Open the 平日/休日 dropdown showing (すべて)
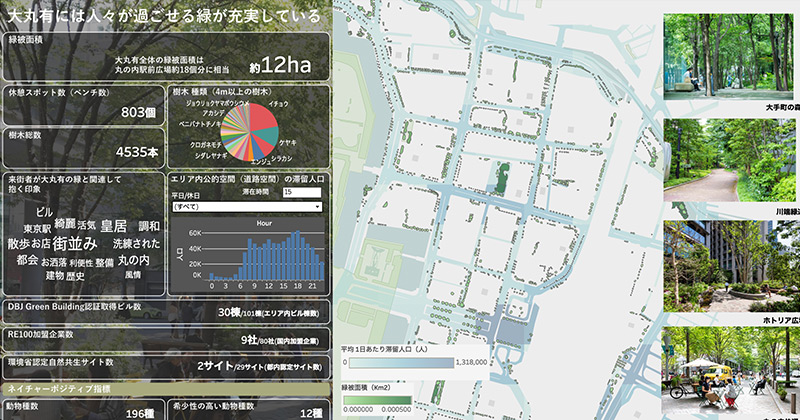 pyautogui.click(x=246, y=206)
